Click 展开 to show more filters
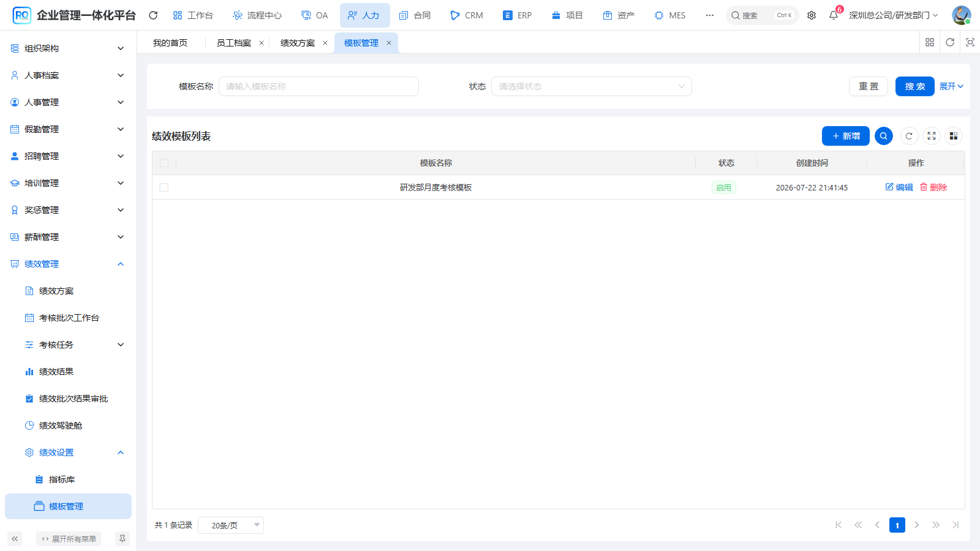Viewport: 980px width, 551px height. (952, 86)
